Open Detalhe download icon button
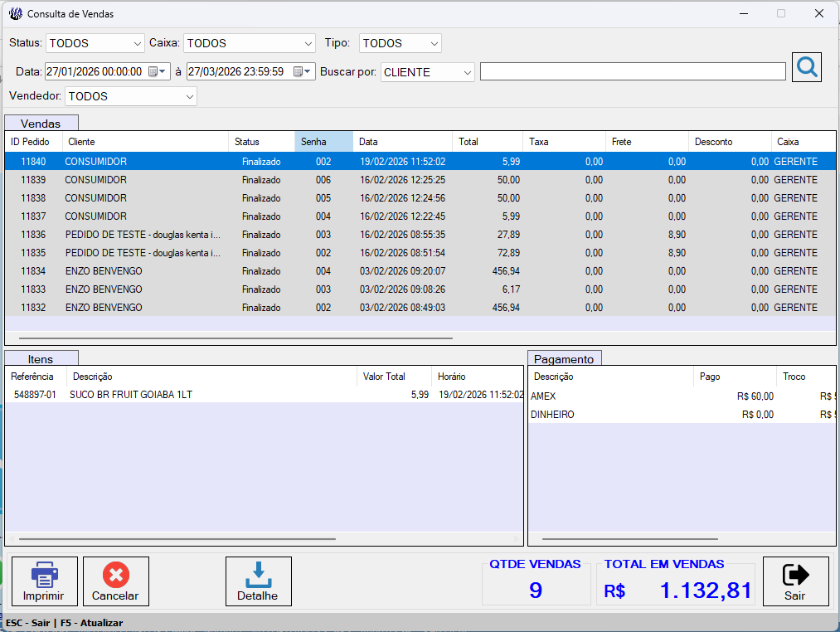 coord(258,581)
